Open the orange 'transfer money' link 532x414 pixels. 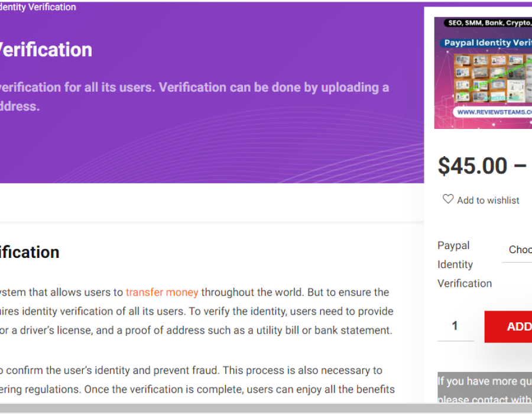pyautogui.click(x=162, y=292)
